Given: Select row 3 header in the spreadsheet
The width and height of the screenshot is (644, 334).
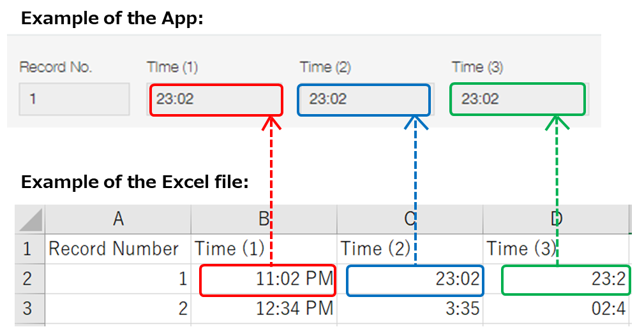Looking at the screenshot, I should click(x=27, y=309).
